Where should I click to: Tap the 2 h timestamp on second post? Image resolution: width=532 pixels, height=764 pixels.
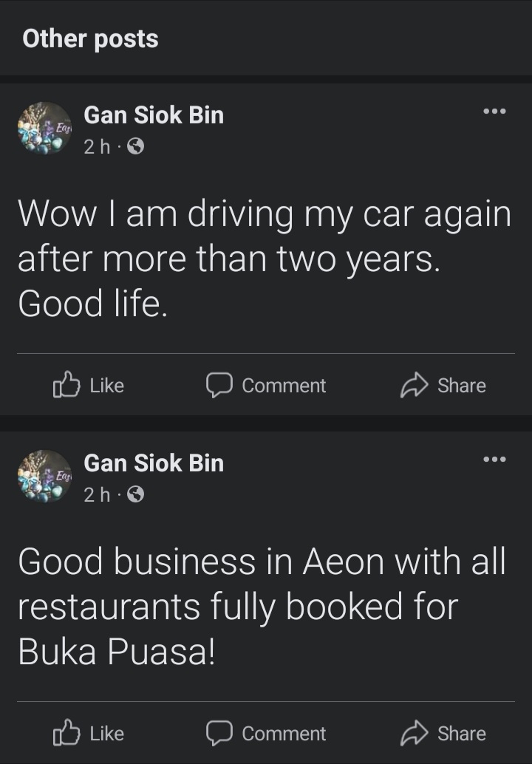pyautogui.click(x=96, y=495)
